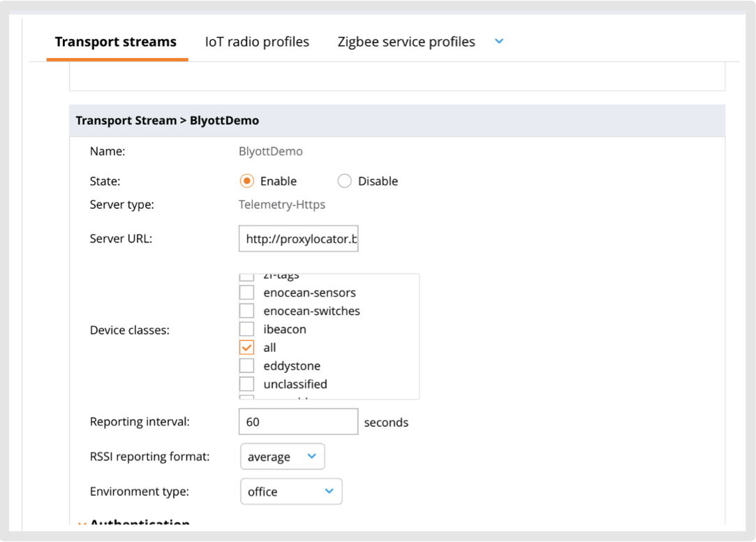
Task: Uncheck the all device classes checkbox
Action: pyautogui.click(x=247, y=348)
